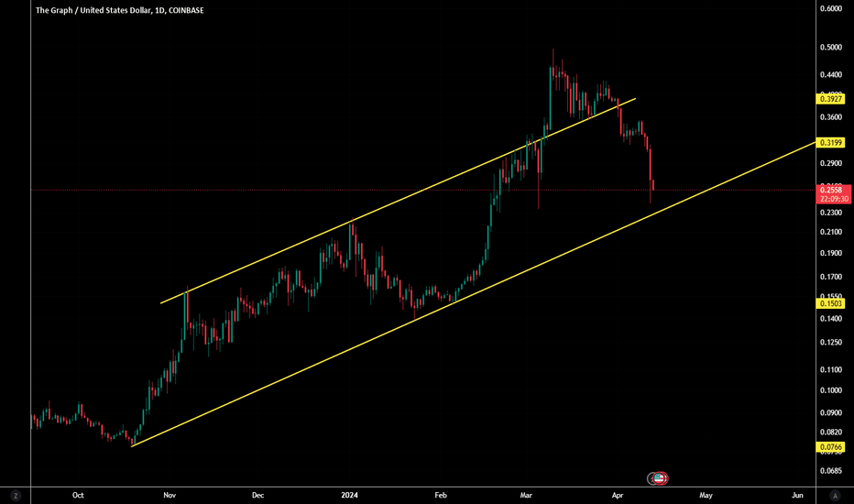Click the 0.4400 price axis label
The width and height of the screenshot is (854, 504).
(x=830, y=74)
